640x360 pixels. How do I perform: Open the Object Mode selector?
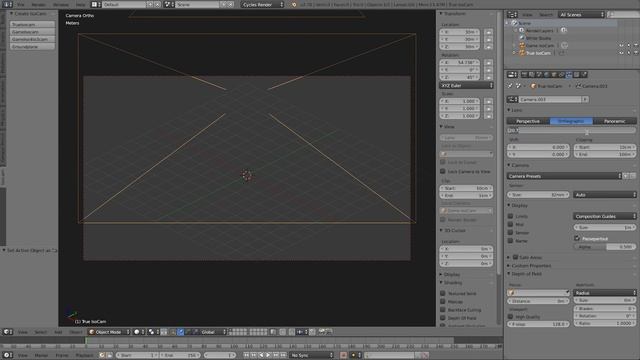[x=109, y=332]
